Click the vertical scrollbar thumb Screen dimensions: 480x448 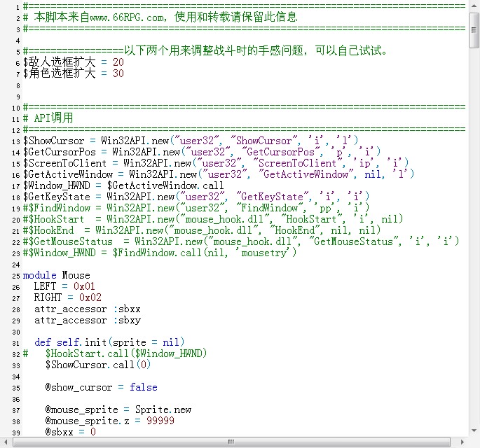(x=474, y=30)
